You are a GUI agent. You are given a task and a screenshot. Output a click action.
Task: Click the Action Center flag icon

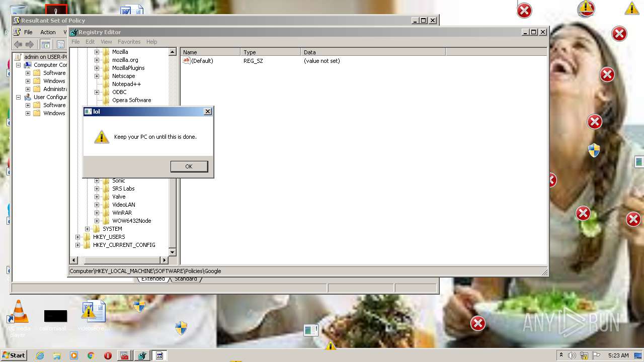(x=596, y=355)
